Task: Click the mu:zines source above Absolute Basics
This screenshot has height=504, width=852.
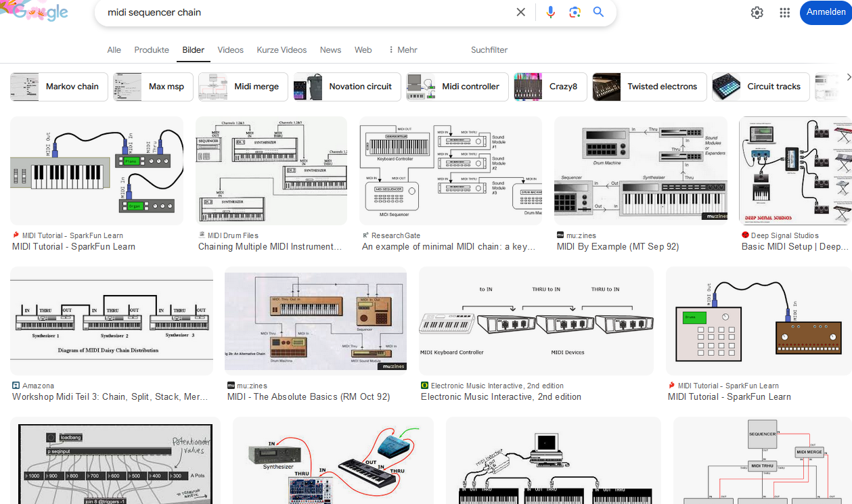Action: click(x=252, y=386)
